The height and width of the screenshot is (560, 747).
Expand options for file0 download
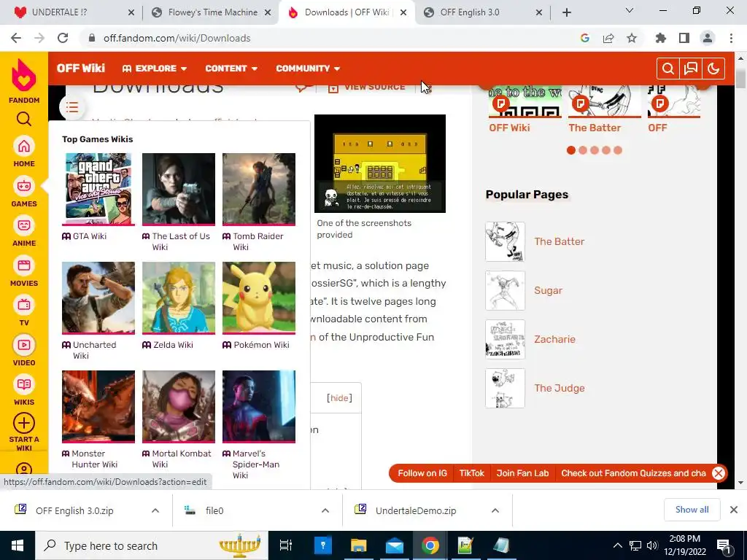[x=325, y=510]
